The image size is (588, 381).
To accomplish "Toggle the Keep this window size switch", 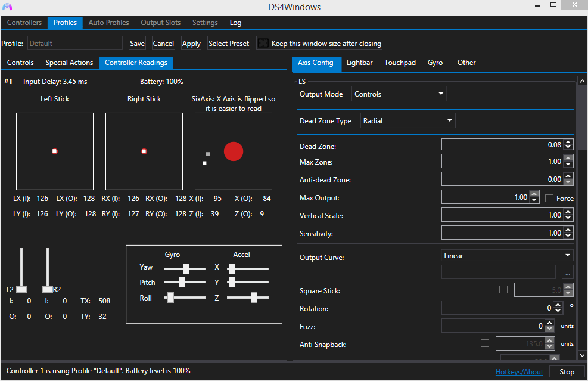I will (263, 44).
